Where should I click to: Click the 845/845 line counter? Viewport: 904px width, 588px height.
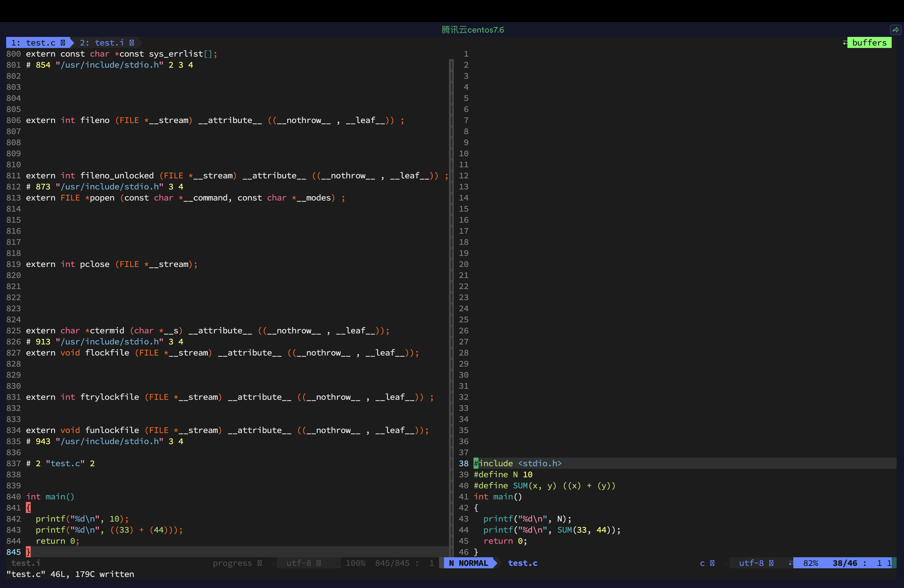click(392, 563)
